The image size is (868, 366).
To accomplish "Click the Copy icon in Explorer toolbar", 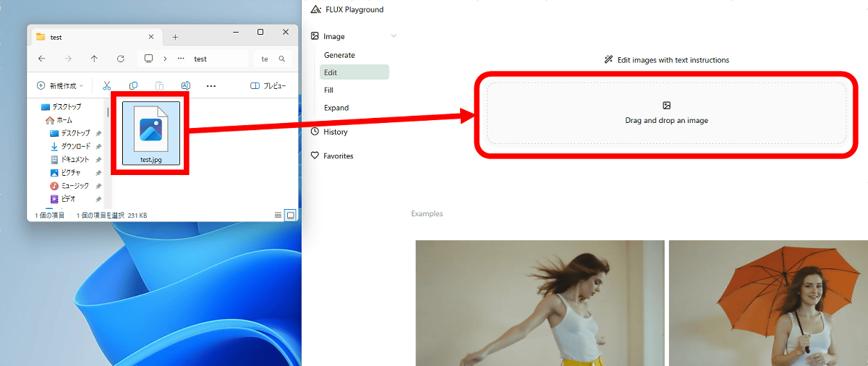I will tap(133, 85).
